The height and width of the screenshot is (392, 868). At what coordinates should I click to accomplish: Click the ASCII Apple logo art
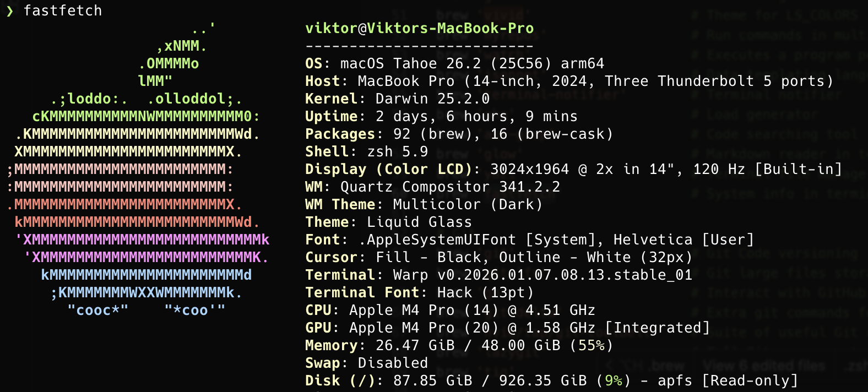pos(138,169)
